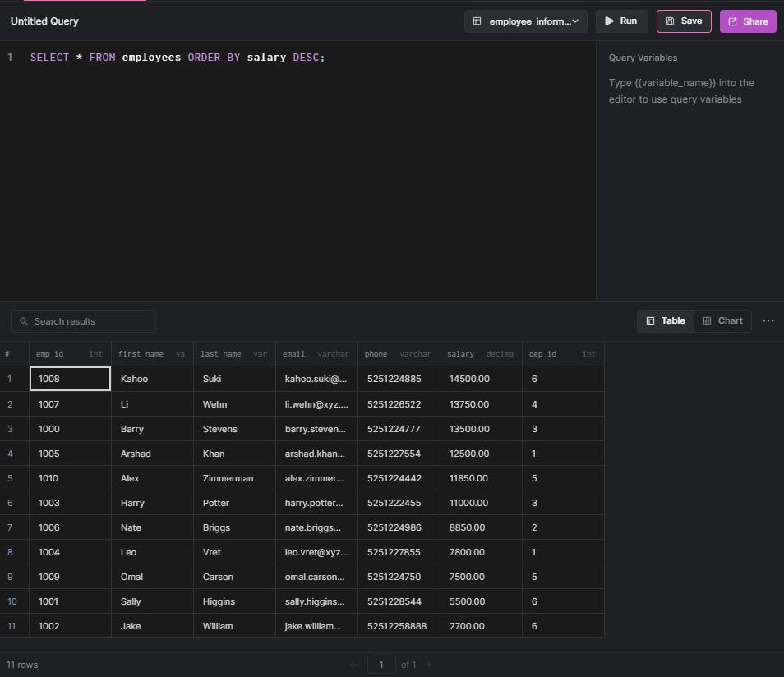Select cell with emp_id 1008
784x677 pixels.
(x=70, y=379)
